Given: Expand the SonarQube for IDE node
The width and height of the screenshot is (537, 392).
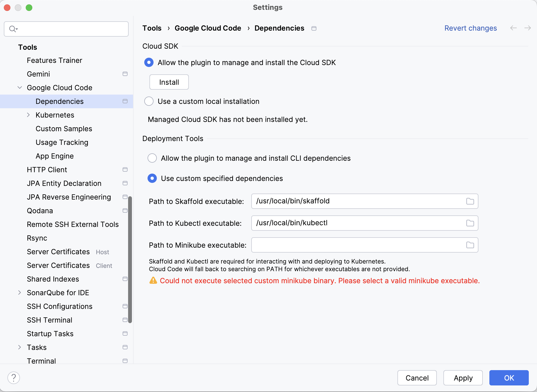Looking at the screenshot, I should pyautogui.click(x=20, y=293).
